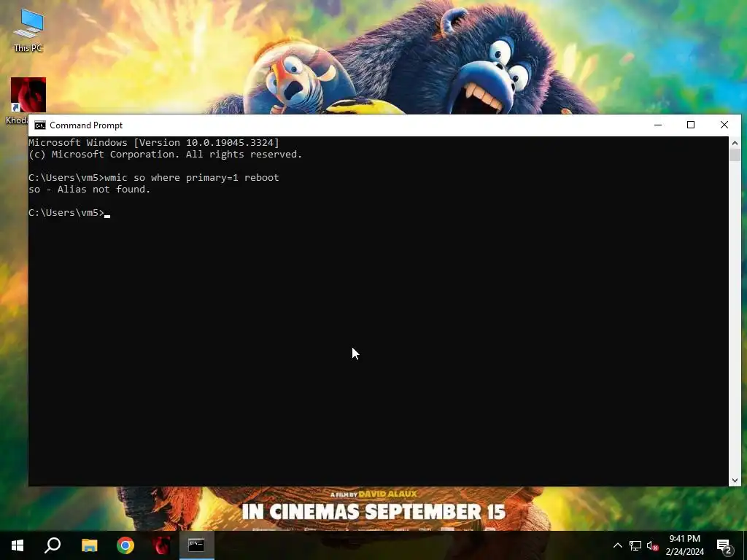Launch File Explorer from the taskbar

pyautogui.click(x=89, y=545)
